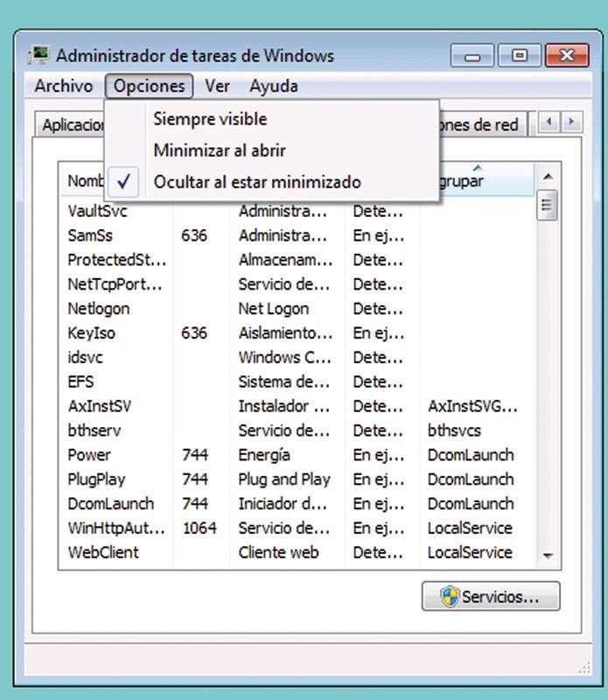Enable Siempre visible option
Viewport: 608px width, 700px height.
coord(272,119)
